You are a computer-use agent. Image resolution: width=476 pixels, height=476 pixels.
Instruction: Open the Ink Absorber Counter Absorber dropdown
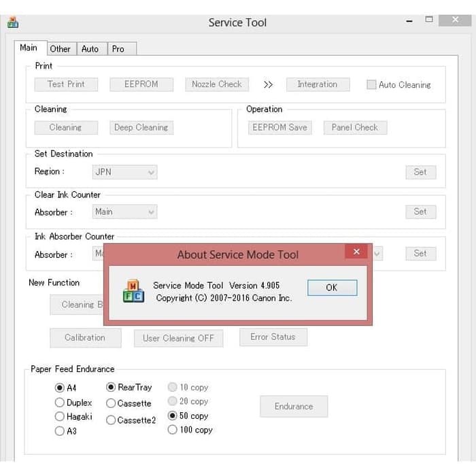pyautogui.click(x=98, y=253)
